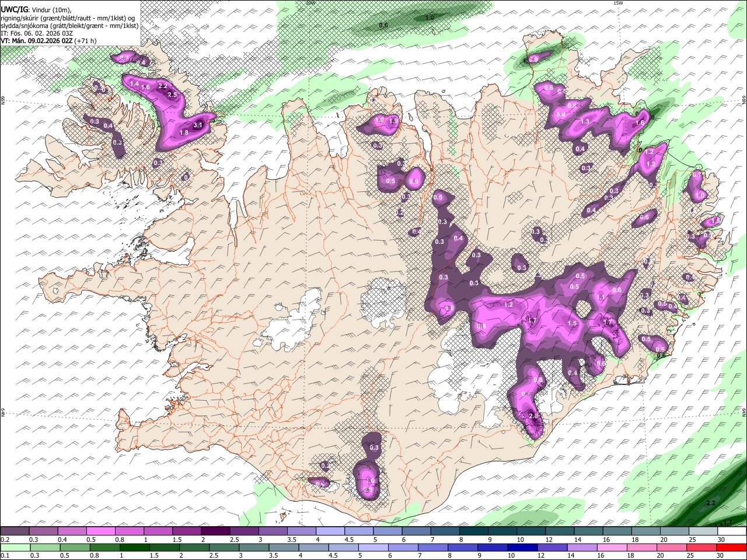The width and height of the screenshot is (747, 560).
Task: Select the 30 white swatch in the upper scale
Action: click(732, 531)
